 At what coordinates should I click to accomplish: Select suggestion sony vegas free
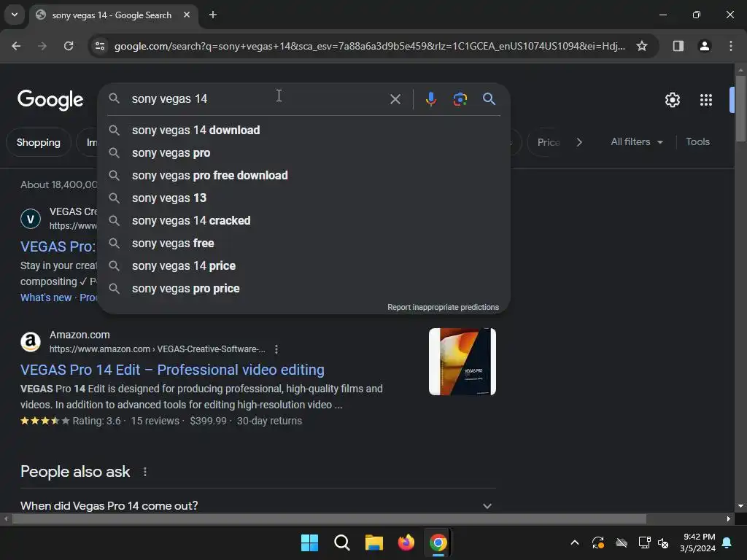304,244
